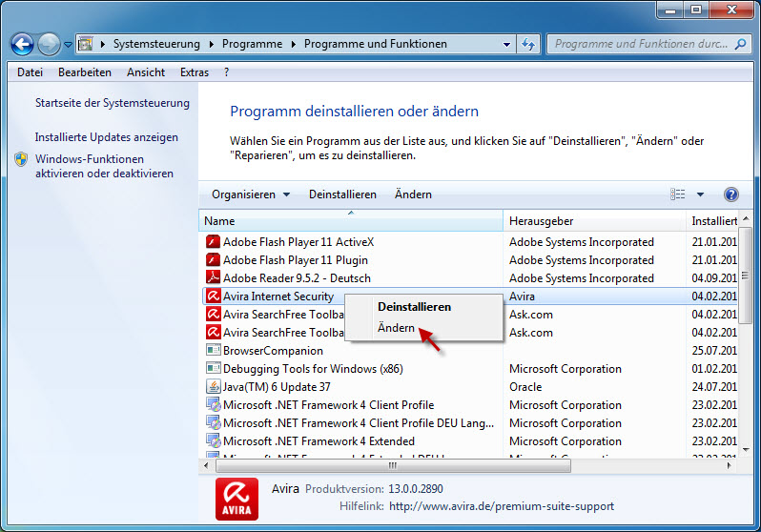Sort list by Name column header
Screen dimensions: 761x532
point(351,221)
